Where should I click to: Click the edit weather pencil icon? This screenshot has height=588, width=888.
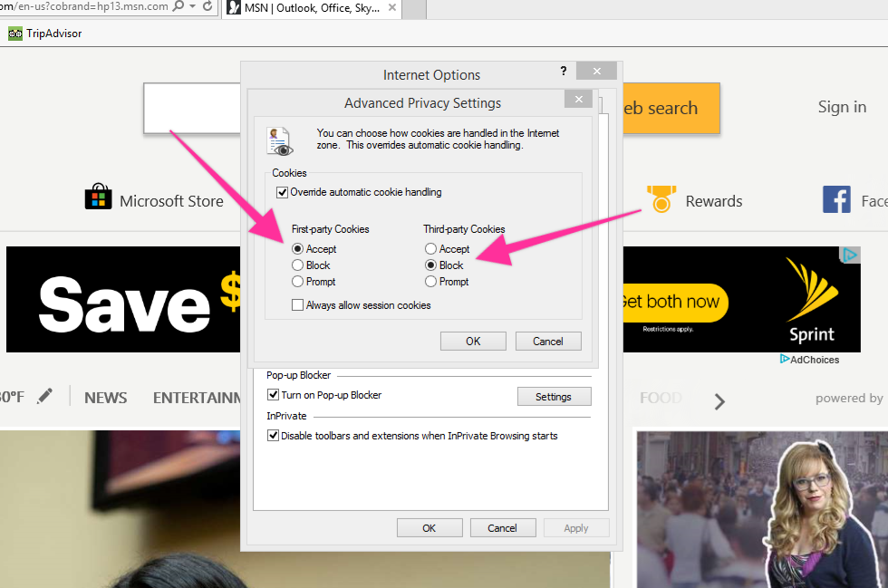44,396
